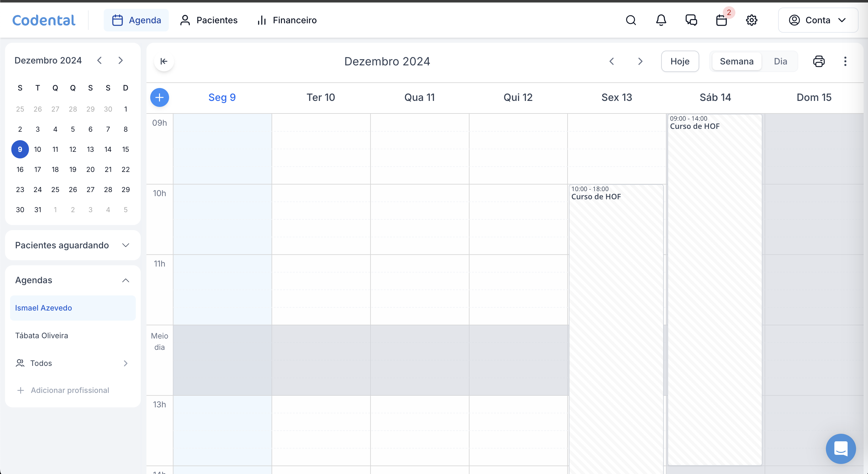Select the Semana view toggle

tap(736, 61)
